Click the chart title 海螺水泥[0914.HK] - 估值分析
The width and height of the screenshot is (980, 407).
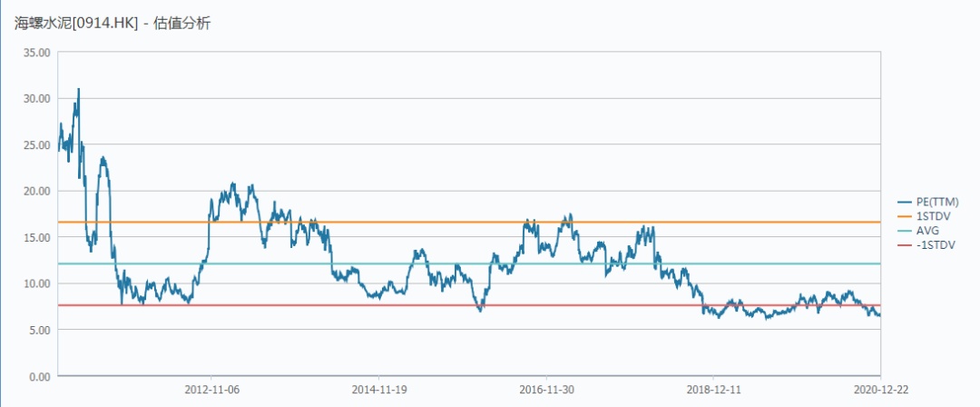point(113,24)
